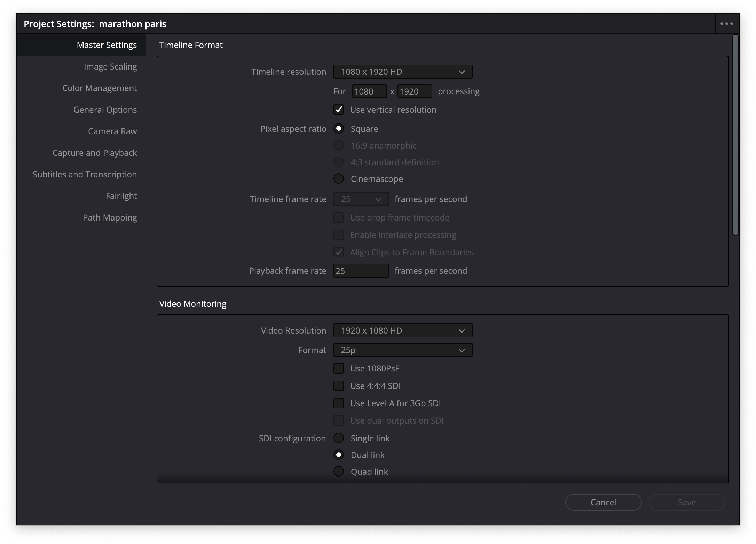Open Video Resolution dropdown
Screen dimensions: 756x544
tap(403, 330)
